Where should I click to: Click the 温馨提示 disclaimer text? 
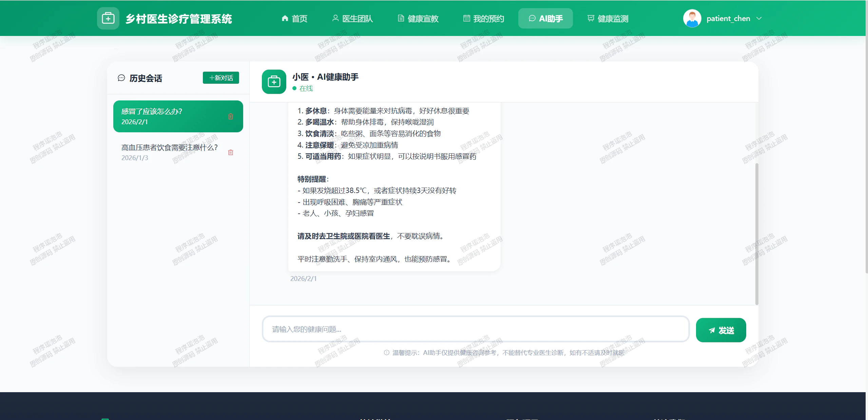click(x=508, y=353)
